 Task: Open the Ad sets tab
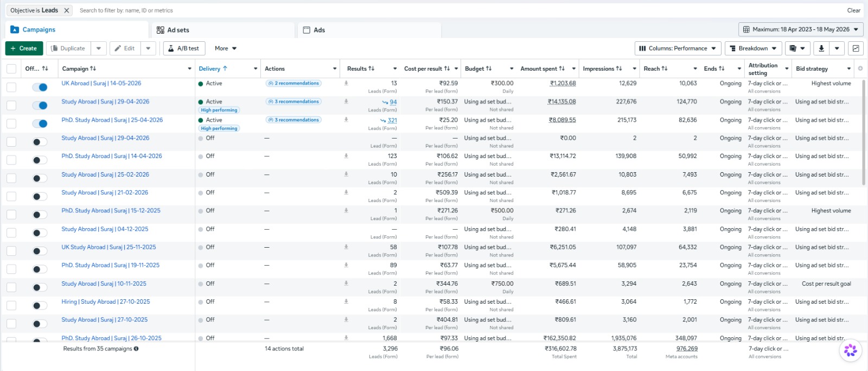pyautogui.click(x=223, y=30)
